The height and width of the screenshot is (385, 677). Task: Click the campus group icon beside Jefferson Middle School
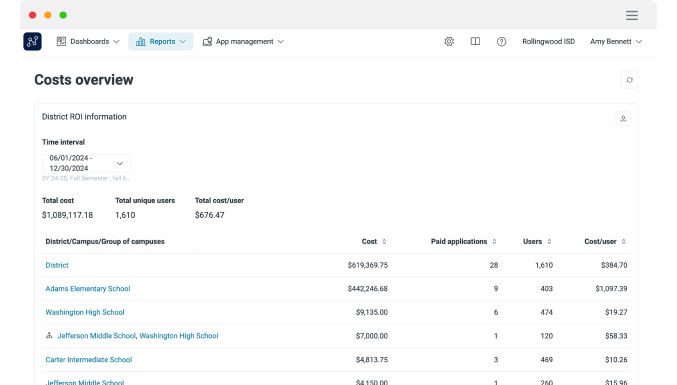49,335
